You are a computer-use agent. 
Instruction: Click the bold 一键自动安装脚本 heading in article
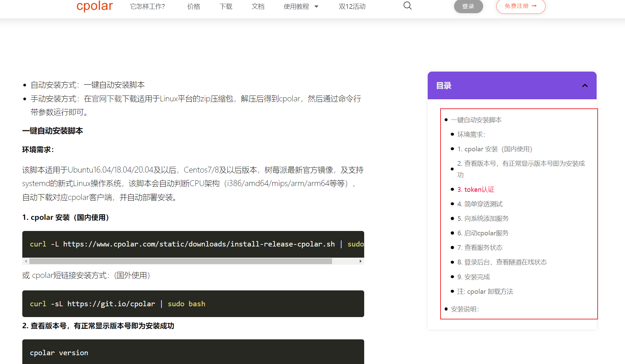(53, 131)
